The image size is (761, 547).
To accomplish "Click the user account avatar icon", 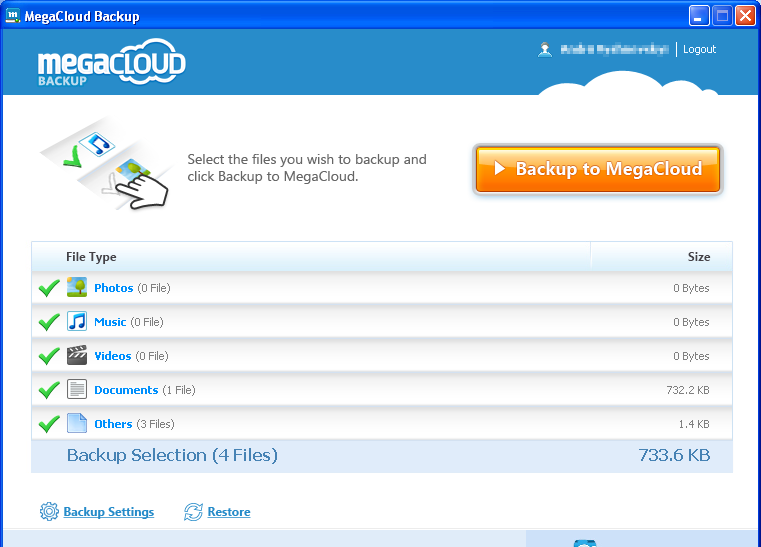I will [x=545, y=50].
